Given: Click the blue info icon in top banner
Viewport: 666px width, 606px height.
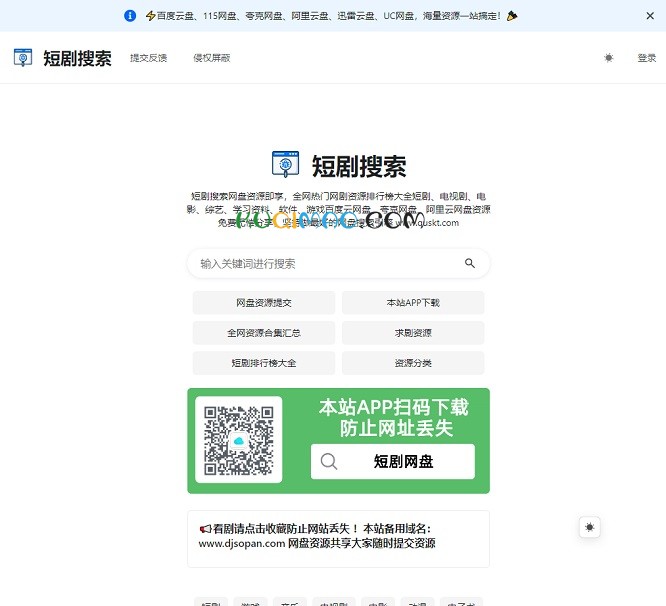Looking at the screenshot, I should pos(130,16).
